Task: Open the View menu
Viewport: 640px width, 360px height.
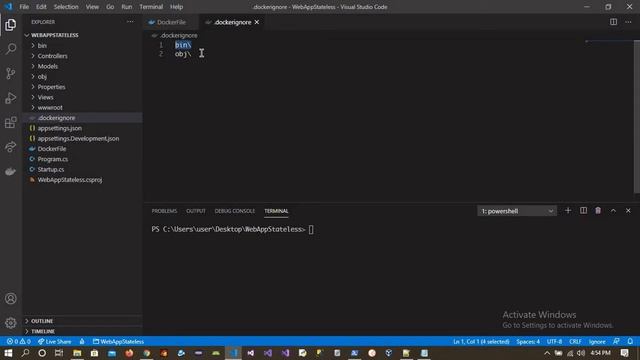Action: click(92, 7)
